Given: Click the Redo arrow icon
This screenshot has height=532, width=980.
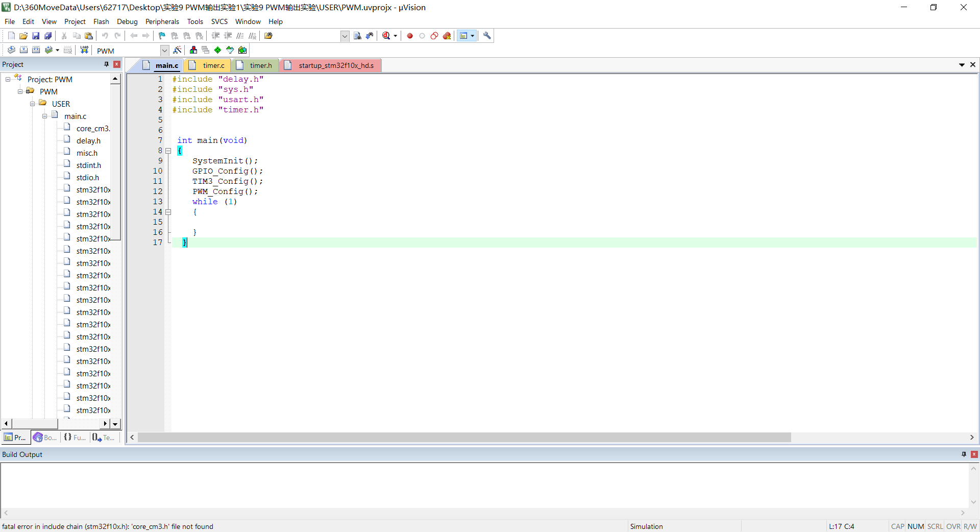Looking at the screenshot, I should [117, 36].
